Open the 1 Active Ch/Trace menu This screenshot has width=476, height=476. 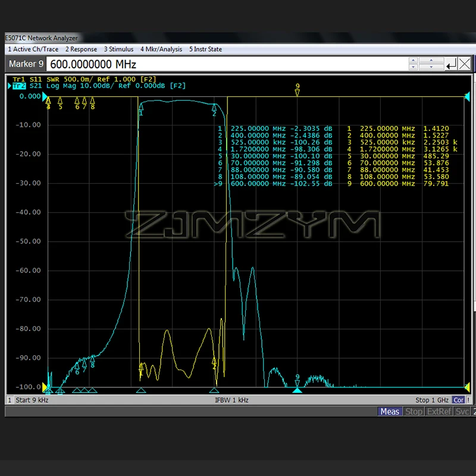click(x=33, y=49)
